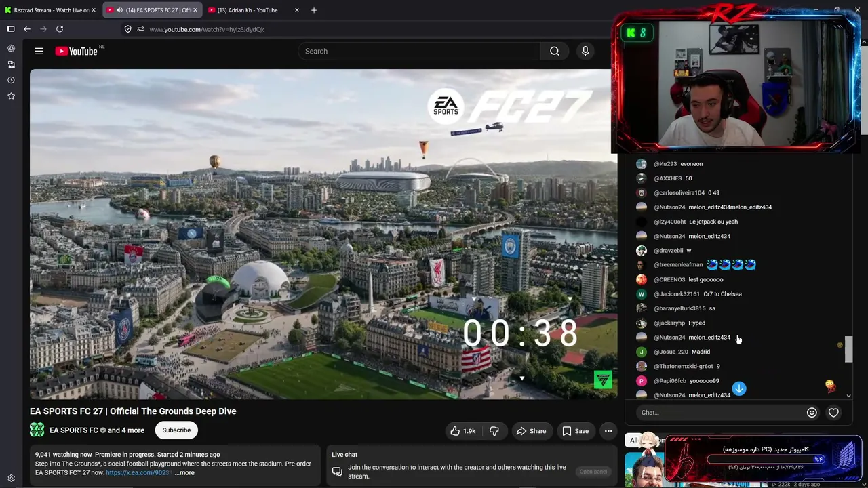Open the synced tabs sidebar icon
Screen dimensions: 868x488
tap(11, 64)
